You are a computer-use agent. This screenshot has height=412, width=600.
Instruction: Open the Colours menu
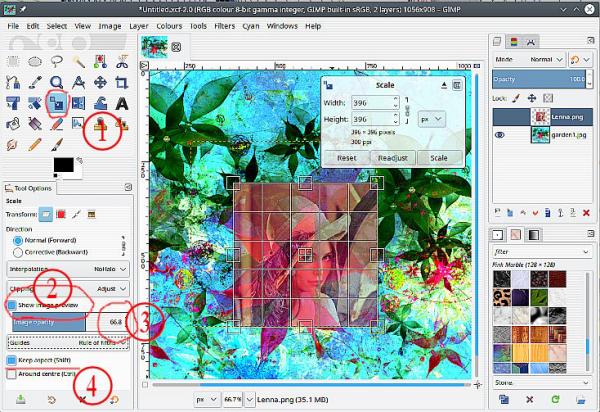(x=169, y=26)
